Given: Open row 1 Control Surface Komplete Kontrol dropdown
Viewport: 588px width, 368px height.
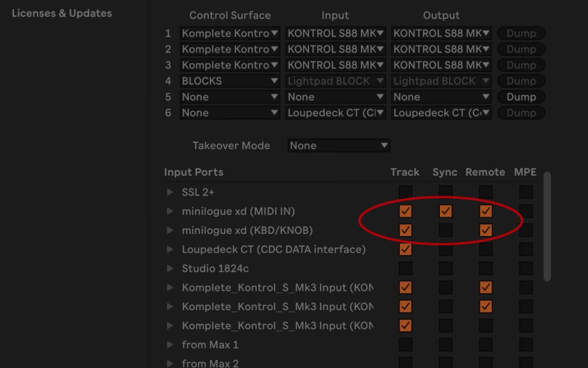Looking at the screenshot, I should (x=230, y=33).
